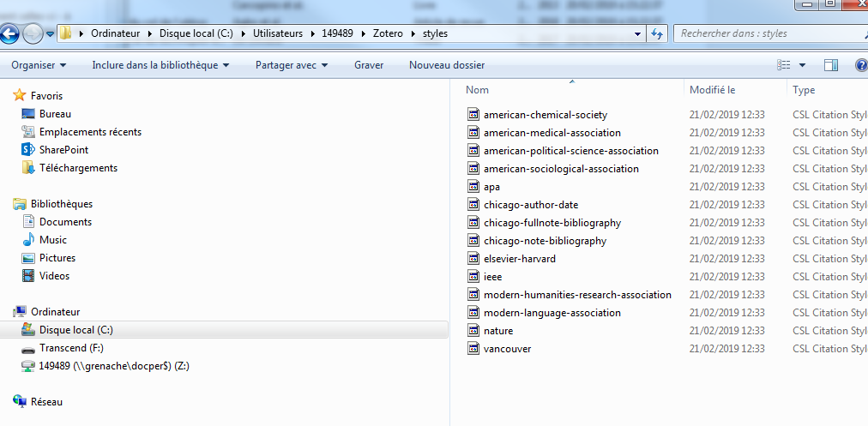Select Ordinateur in navigation pane
Viewport: 868px width, 426px height.
coord(55,312)
